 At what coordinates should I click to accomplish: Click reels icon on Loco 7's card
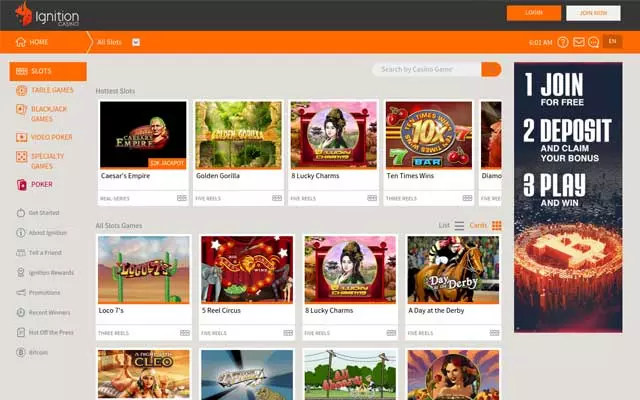tap(185, 333)
